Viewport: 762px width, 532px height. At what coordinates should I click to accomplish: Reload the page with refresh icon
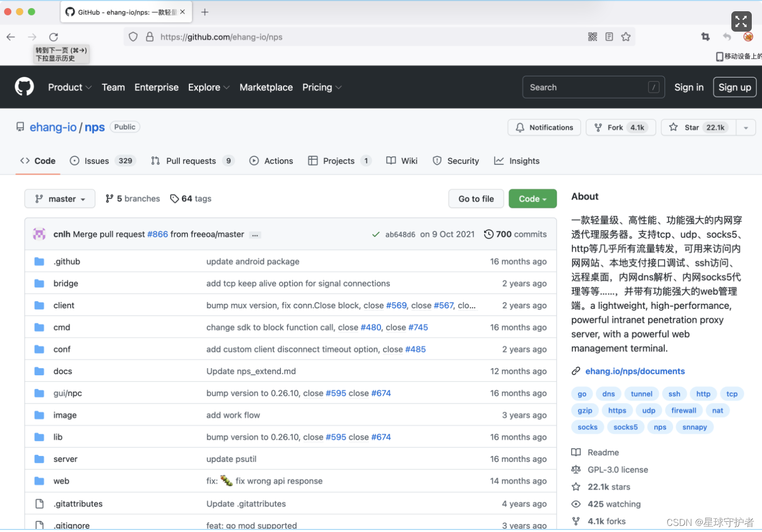point(53,37)
